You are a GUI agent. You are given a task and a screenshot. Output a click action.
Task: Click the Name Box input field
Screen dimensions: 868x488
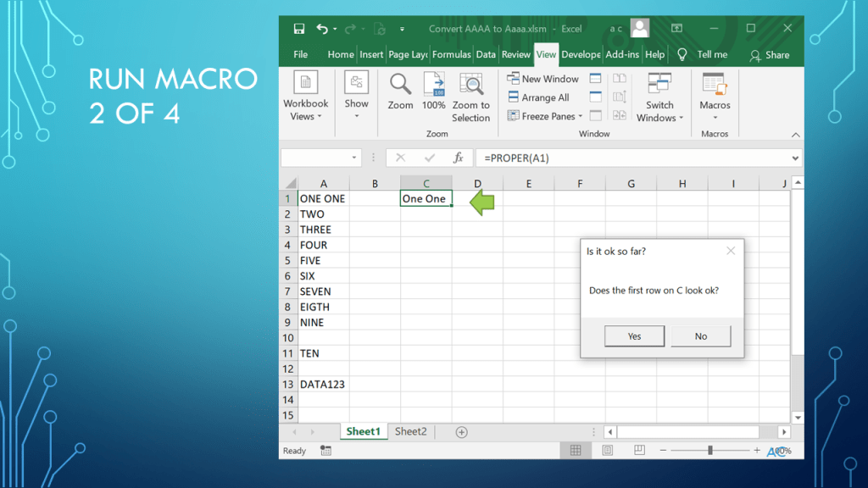pyautogui.click(x=314, y=158)
